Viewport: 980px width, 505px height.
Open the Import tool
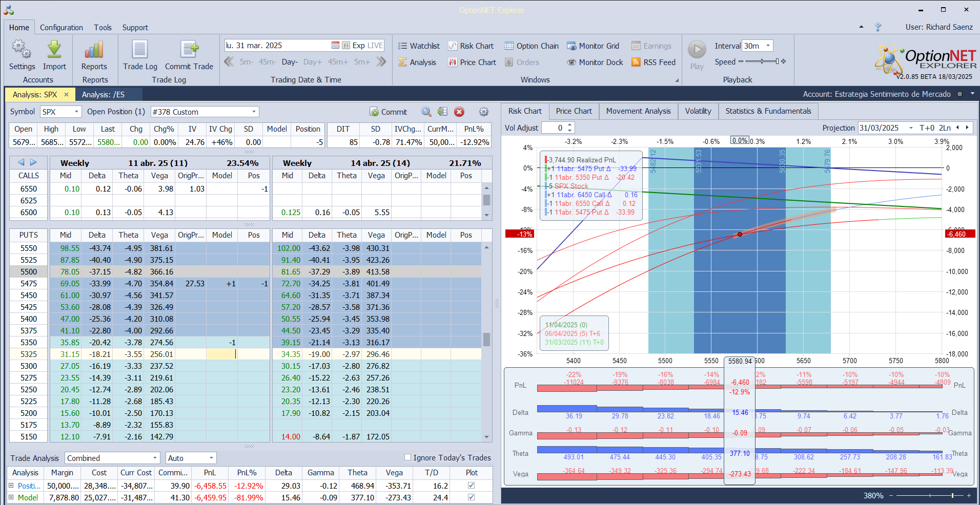[54, 55]
